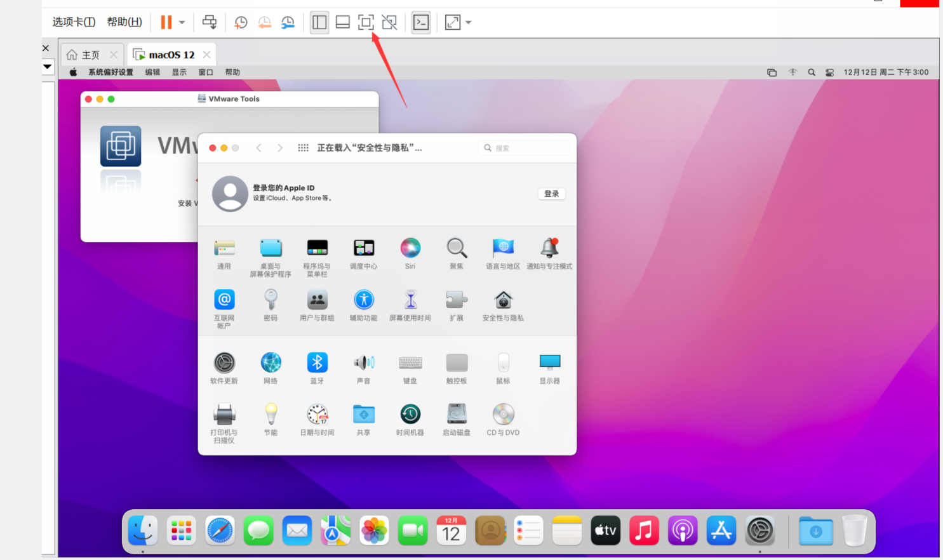Viewport: 943px width, 560px height.
Task: Go back in System Preferences
Action: (x=258, y=148)
